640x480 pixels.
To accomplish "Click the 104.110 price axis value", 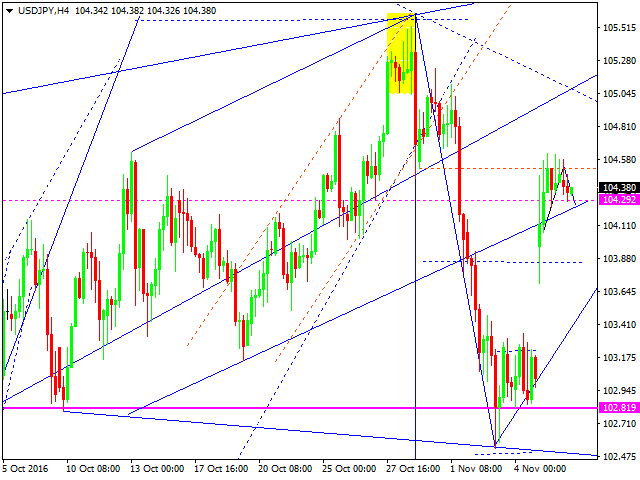I will 619,226.
